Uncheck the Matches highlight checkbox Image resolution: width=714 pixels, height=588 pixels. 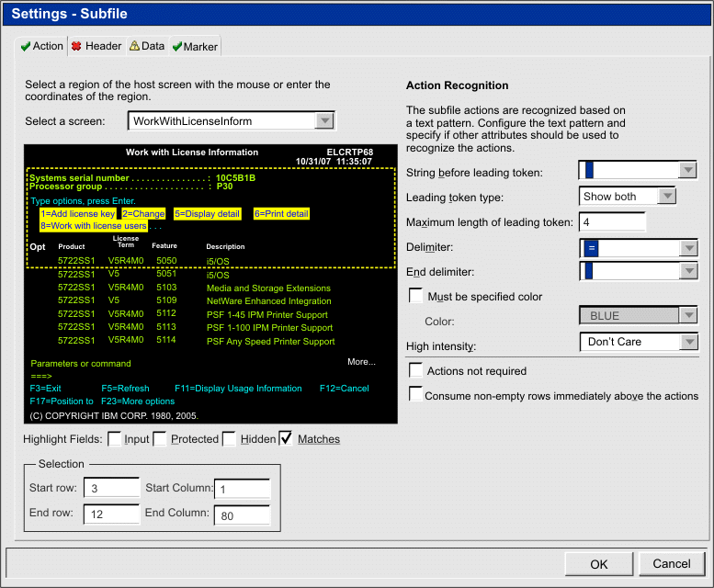tap(287, 439)
